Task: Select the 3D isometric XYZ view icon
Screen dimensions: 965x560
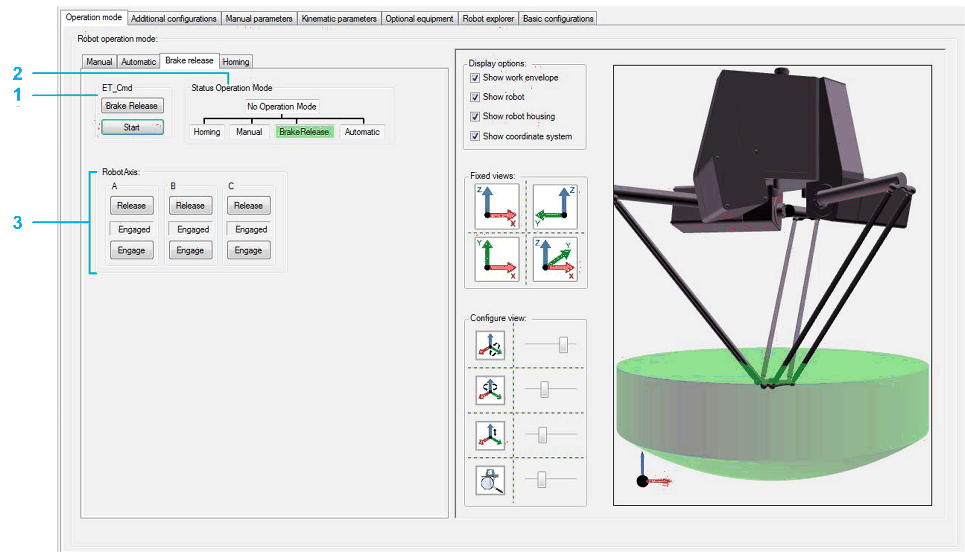Action: (x=555, y=259)
